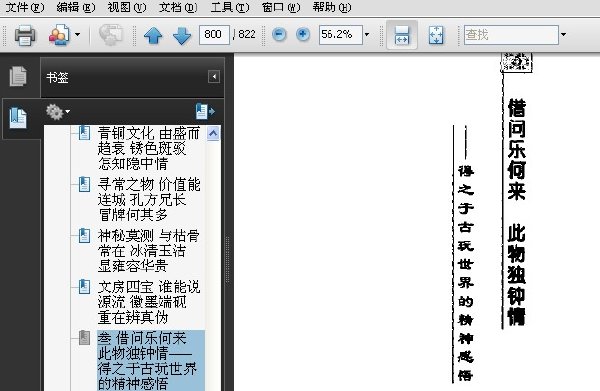Screen dimensions: 600x391
Task: Click the bookmark icon beside 神秘莫测
Action: pyautogui.click(x=84, y=235)
